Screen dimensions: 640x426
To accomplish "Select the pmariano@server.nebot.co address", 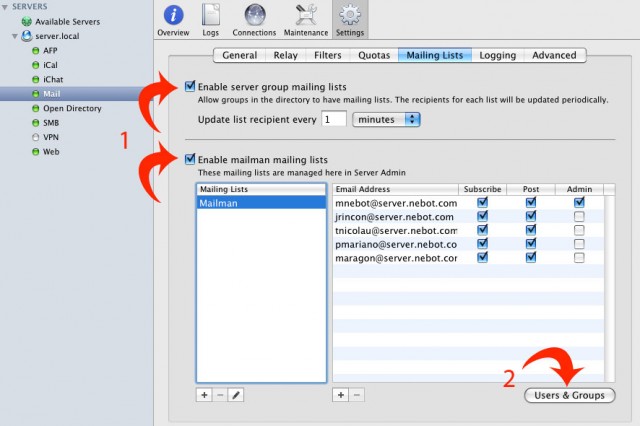I will [396, 244].
